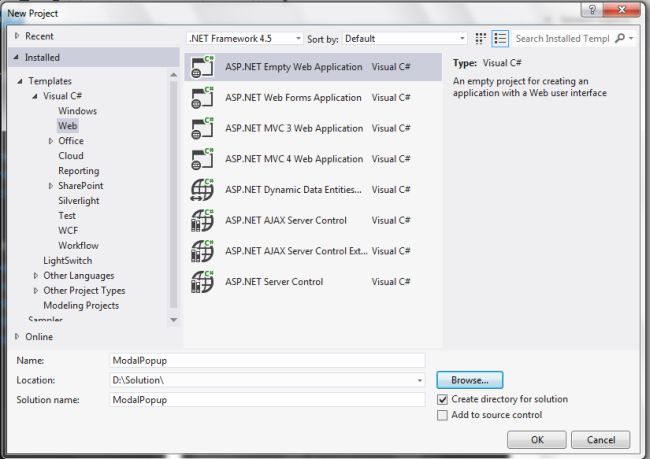
Task: Click the Search Installed Templates box
Action: [563, 39]
